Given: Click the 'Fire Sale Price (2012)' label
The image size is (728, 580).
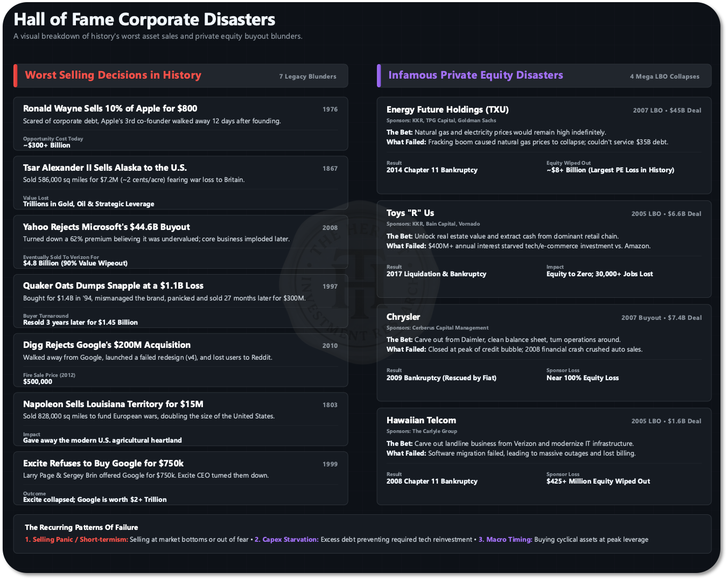Looking at the screenshot, I should click(49, 375).
